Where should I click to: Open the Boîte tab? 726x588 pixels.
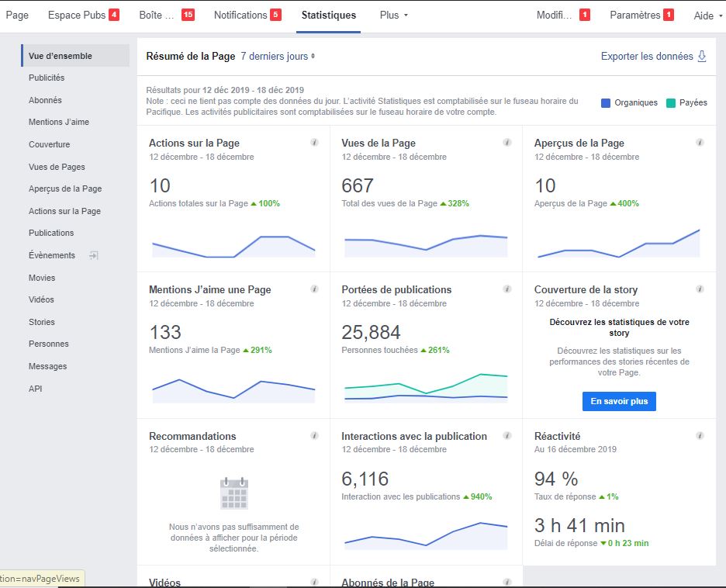(x=157, y=15)
